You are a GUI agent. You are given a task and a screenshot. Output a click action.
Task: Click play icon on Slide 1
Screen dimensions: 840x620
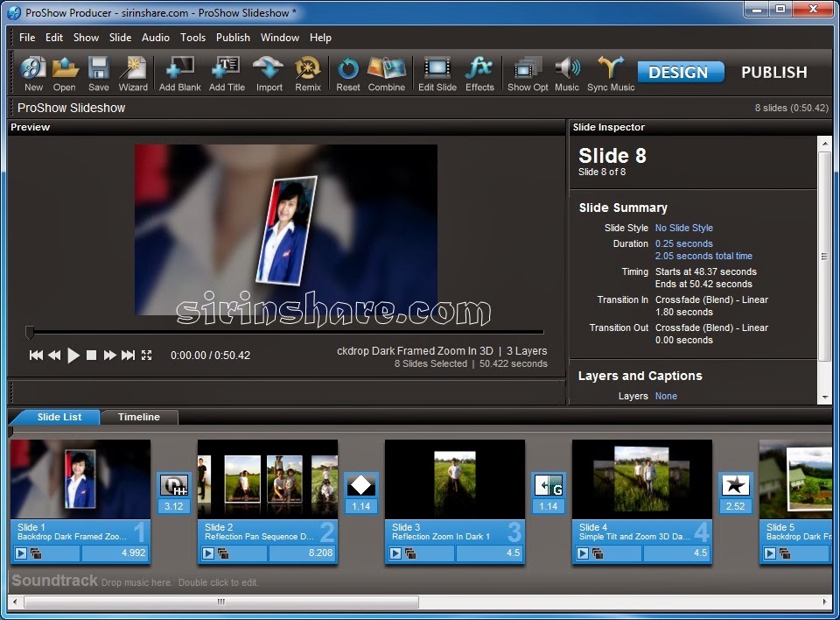click(21, 553)
